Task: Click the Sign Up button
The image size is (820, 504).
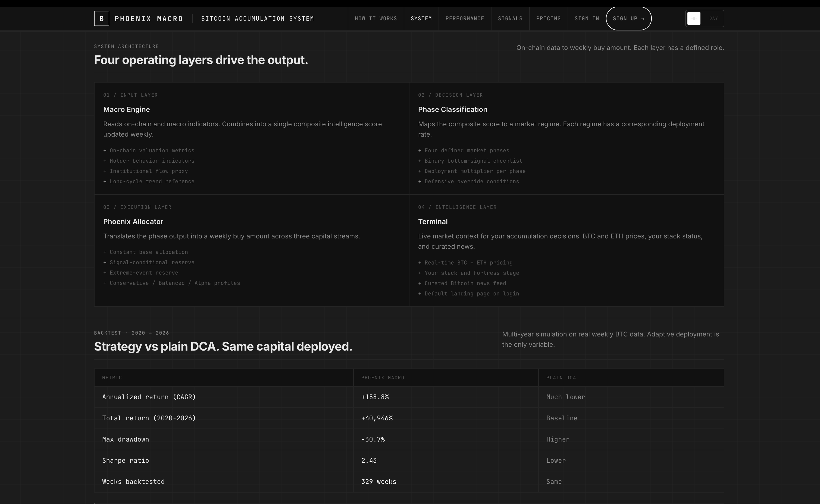Action: pos(629,19)
